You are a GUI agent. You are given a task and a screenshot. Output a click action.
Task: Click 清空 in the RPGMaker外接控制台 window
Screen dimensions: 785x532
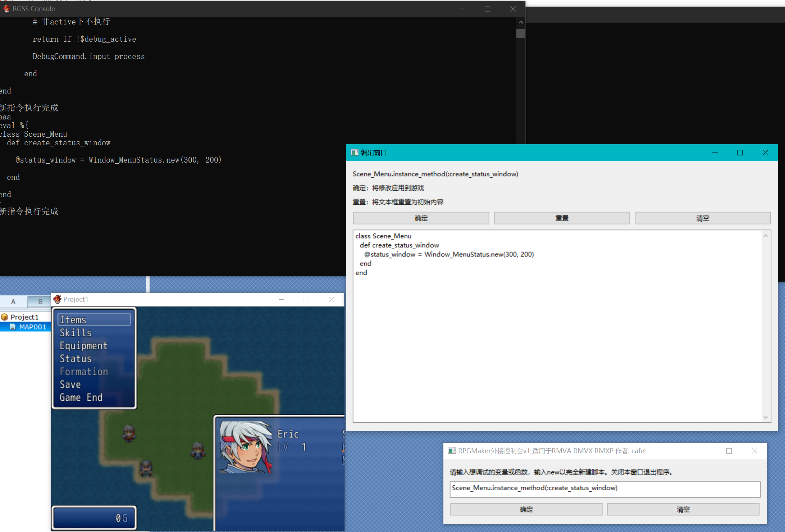click(x=683, y=509)
